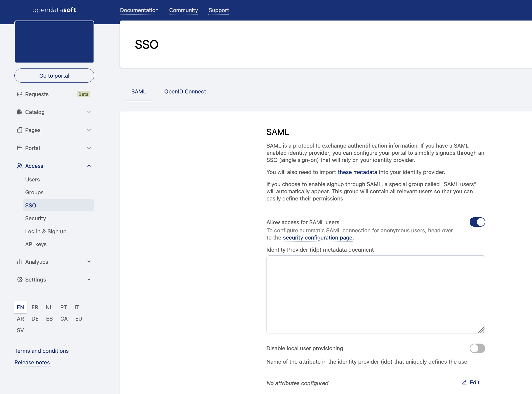Click the Catalog books icon
532x394 pixels.
click(20, 112)
